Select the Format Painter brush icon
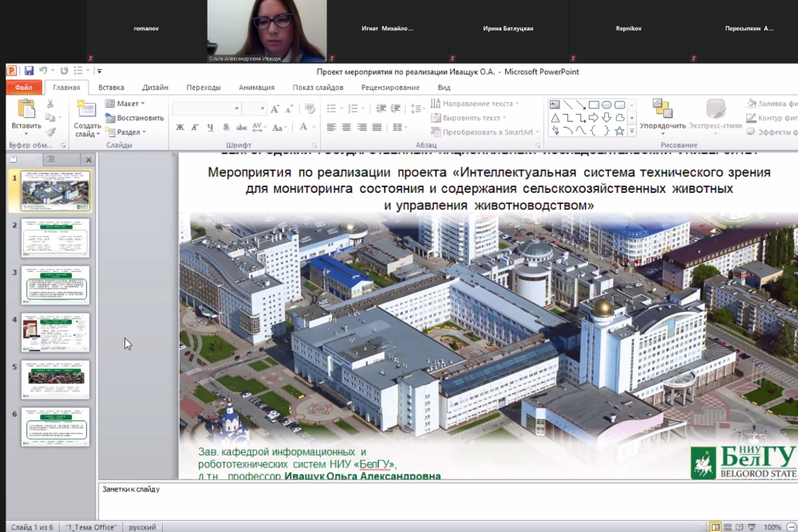798x532 pixels. pyautogui.click(x=50, y=132)
